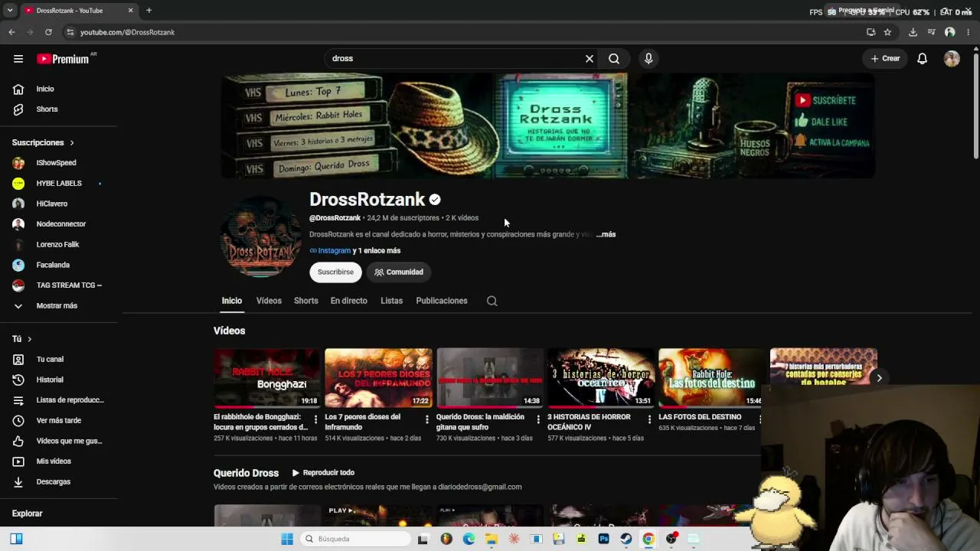Bookmark this page with the star
The image size is (980, 551).
(x=887, y=32)
